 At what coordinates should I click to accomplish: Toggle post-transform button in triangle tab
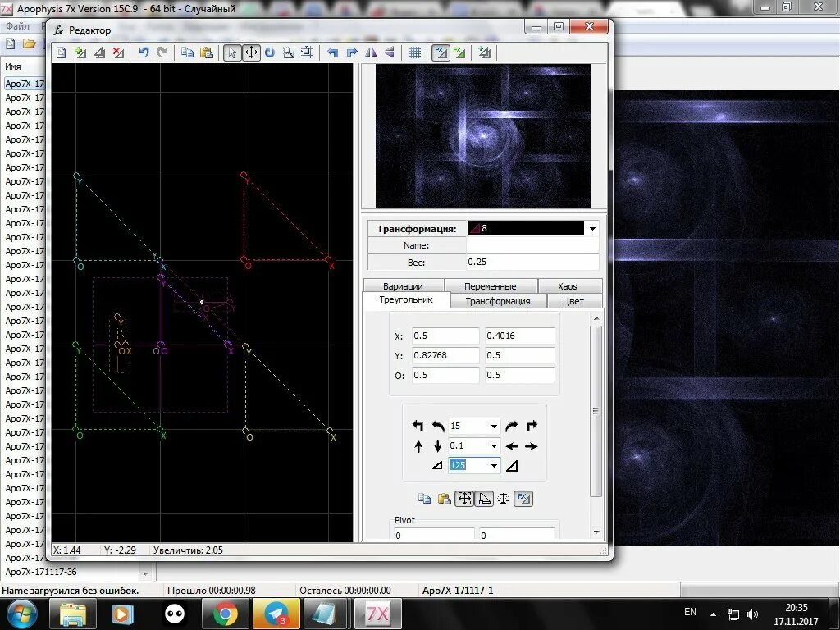pos(523,499)
